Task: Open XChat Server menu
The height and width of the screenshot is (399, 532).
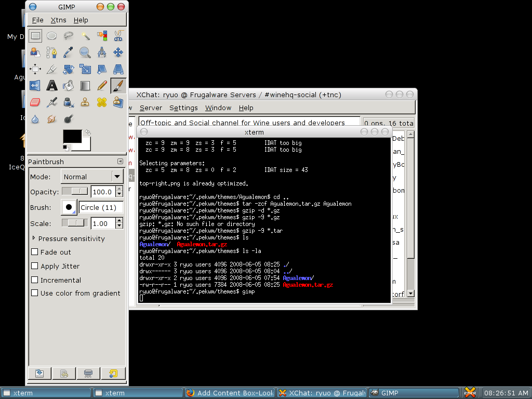Action: [151, 108]
